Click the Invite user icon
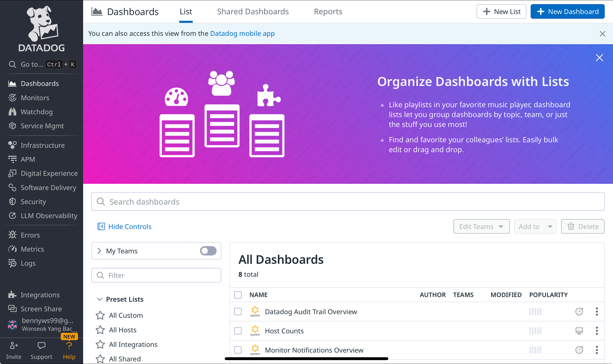613x364 pixels. 14,346
